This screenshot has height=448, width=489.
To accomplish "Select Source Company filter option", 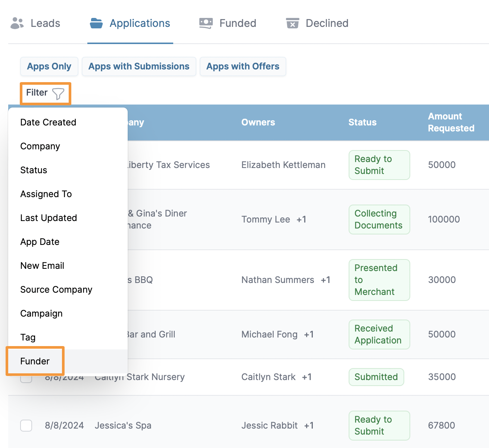I will tap(68, 290).
